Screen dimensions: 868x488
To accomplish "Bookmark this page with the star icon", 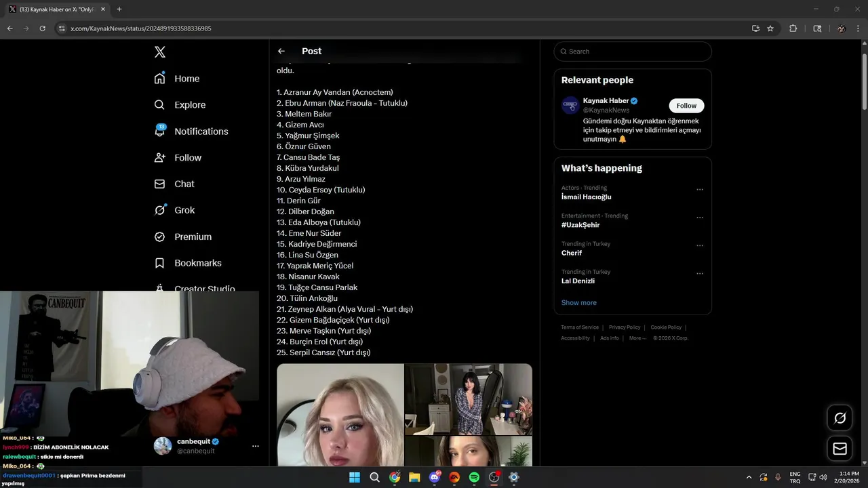I will click(x=770, y=28).
